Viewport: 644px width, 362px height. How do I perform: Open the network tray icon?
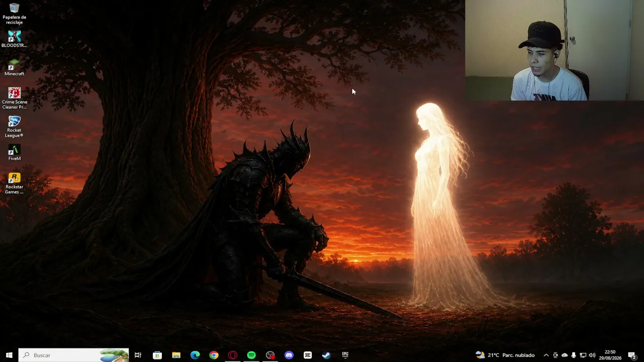coord(583,355)
